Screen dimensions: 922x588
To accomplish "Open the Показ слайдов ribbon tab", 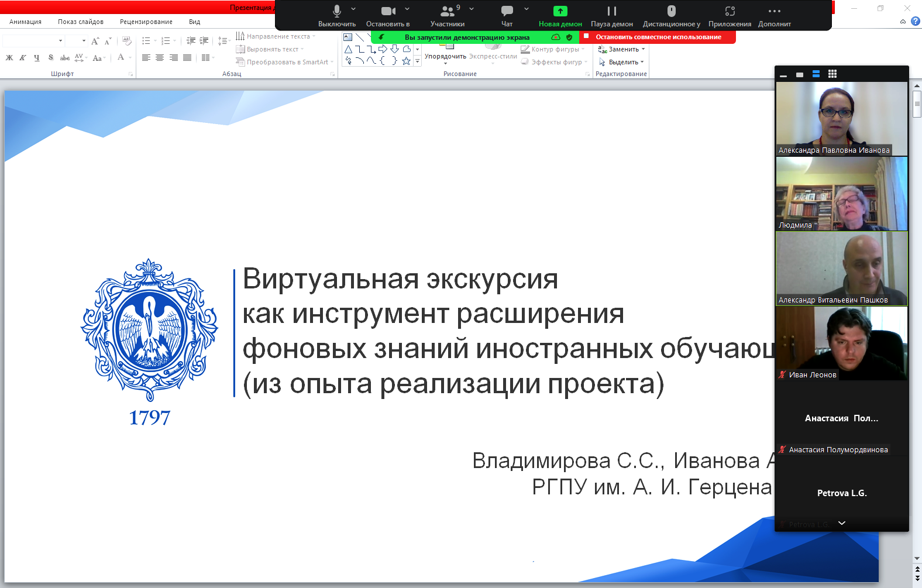I will pos(81,22).
